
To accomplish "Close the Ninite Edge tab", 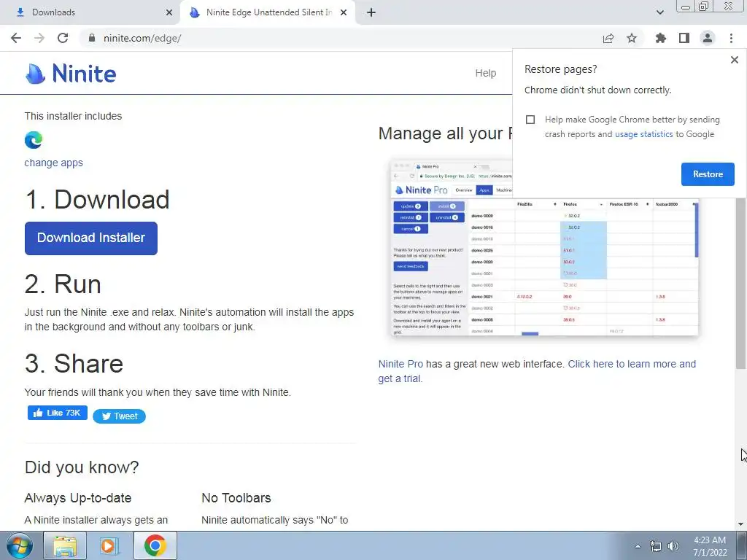I will pos(344,12).
